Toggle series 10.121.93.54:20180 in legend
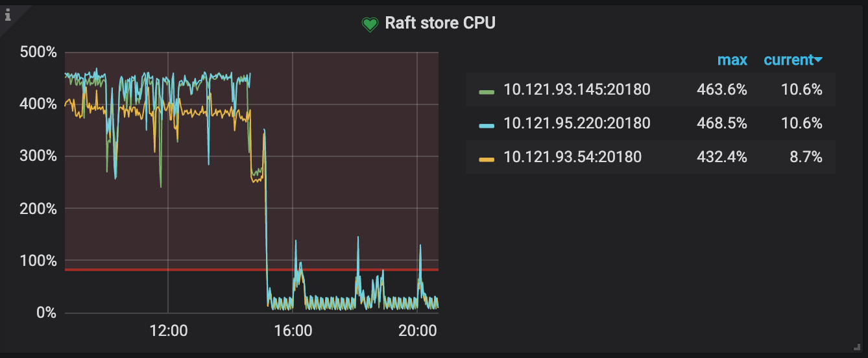The width and height of the screenshot is (868, 358). coord(572,157)
